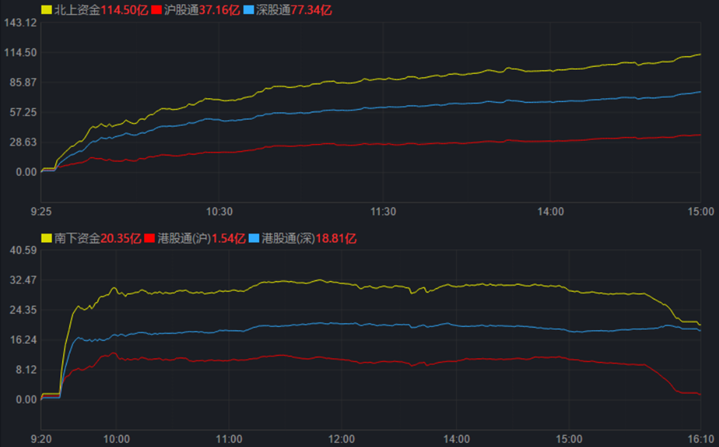Click the 12:00 time label on bottom chart
Viewport: 719px width, 447px height.
(x=343, y=438)
